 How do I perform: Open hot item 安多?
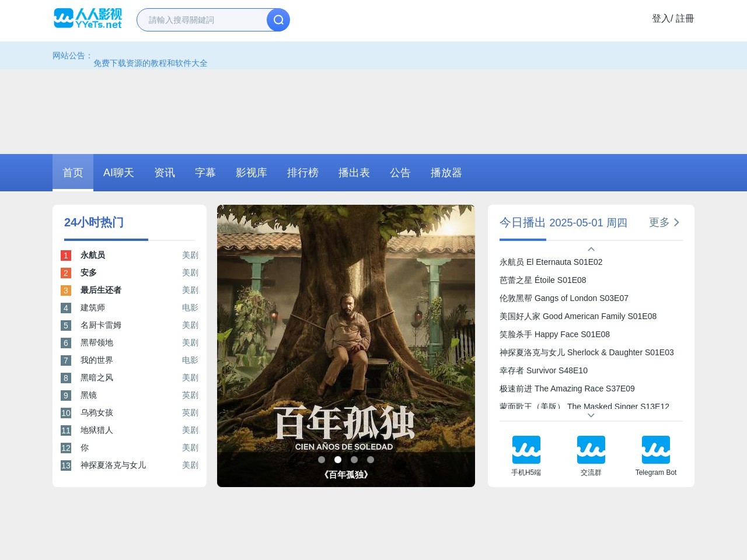[x=89, y=272]
